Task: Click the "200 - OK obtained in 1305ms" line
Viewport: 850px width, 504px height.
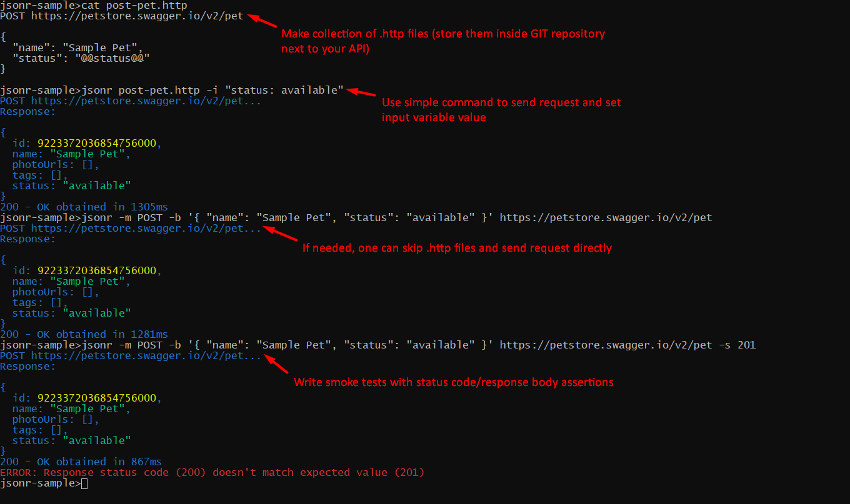Action: coord(84,207)
